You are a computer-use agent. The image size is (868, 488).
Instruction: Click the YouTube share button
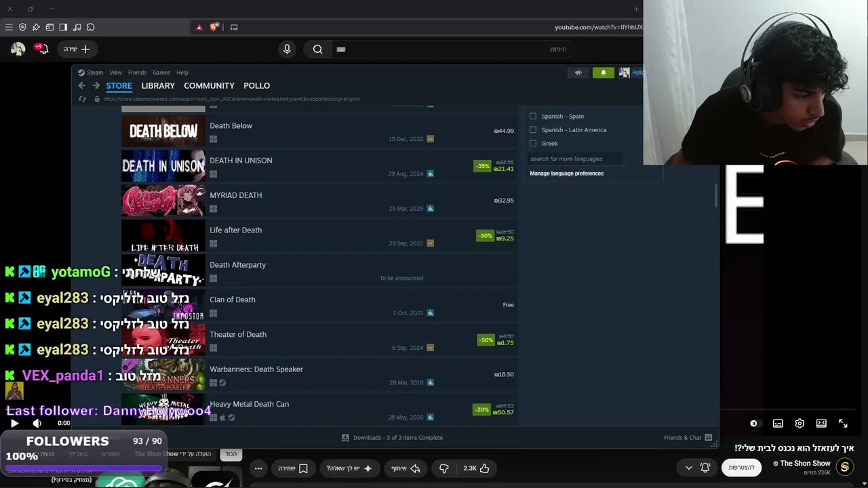(x=406, y=468)
